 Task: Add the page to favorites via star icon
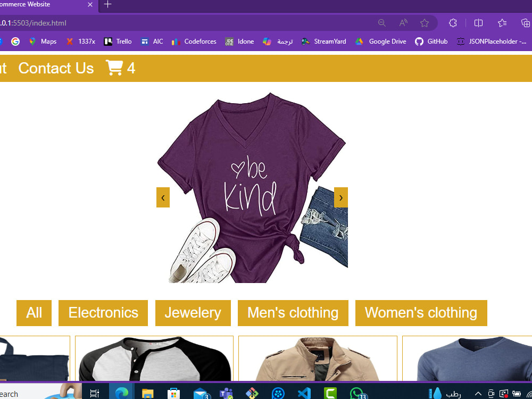coord(425,23)
